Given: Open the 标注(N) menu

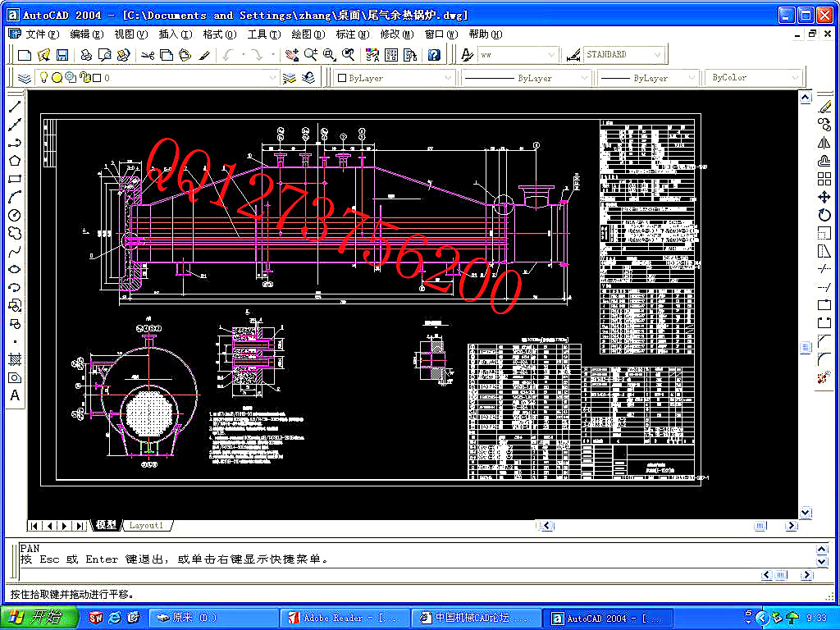Looking at the screenshot, I should coord(353,34).
